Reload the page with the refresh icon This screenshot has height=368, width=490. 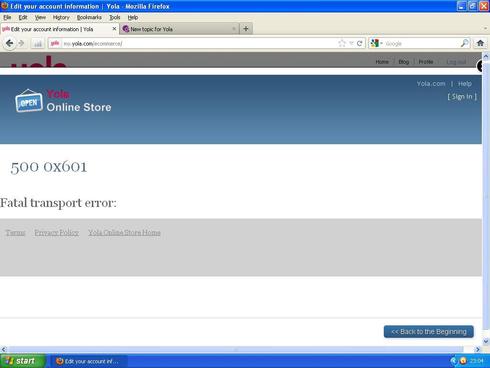click(x=360, y=43)
